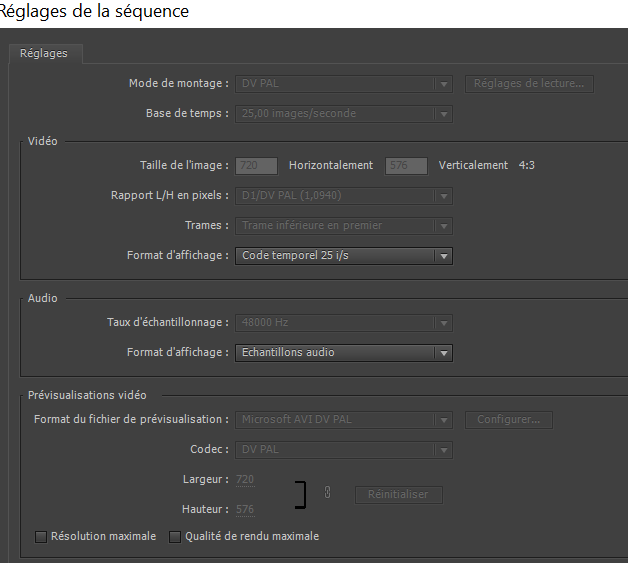Open audio Format d'affichage Echantillons dropdown
The width and height of the screenshot is (628, 563).
pyautogui.click(x=344, y=353)
